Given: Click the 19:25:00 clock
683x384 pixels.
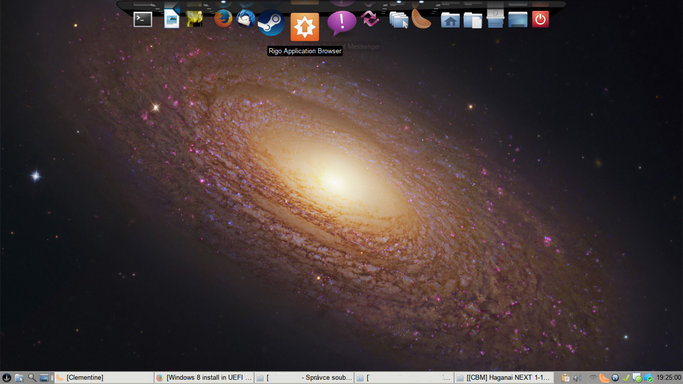Looking at the screenshot, I should coord(669,377).
